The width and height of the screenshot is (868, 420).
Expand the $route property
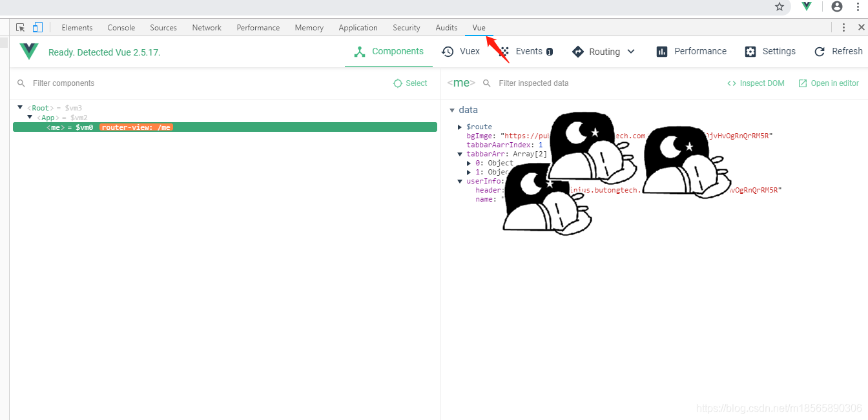coord(460,127)
